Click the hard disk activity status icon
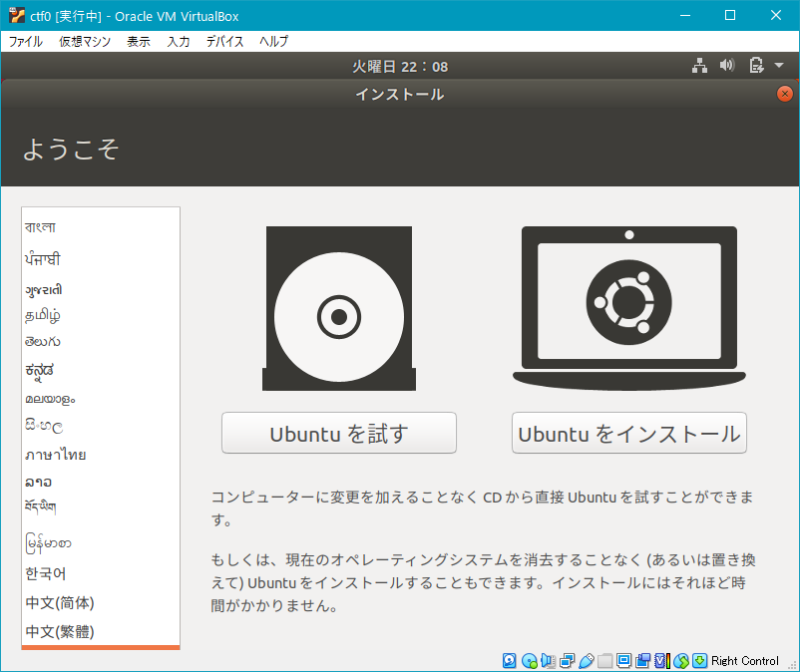The width and height of the screenshot is (800, 672). pyautogui.click(x=509, y=661)
